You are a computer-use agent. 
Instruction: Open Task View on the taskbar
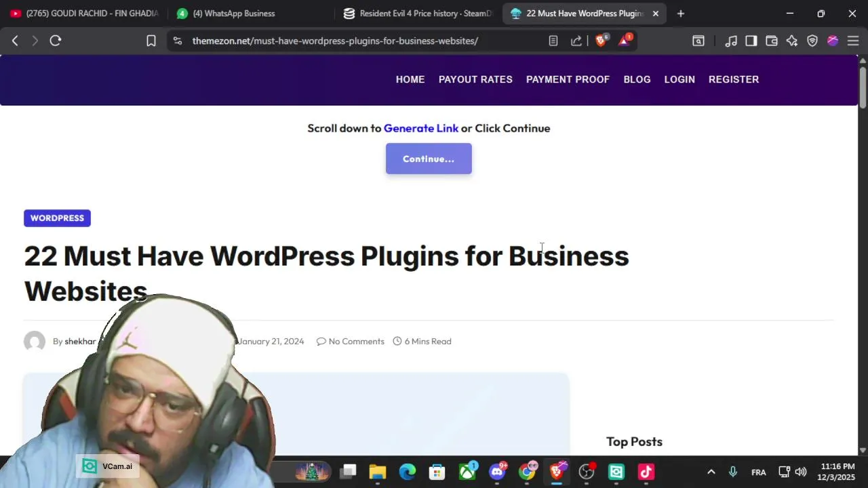349,472
